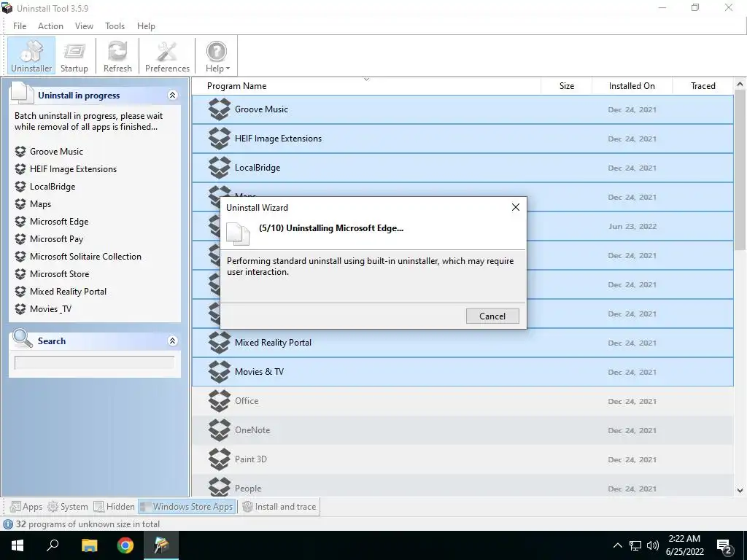The width and height of the screenshot is (747, 560).
Task: Click the HEIF Image Extensions icon in sidebar
Action: pos(20,169)
